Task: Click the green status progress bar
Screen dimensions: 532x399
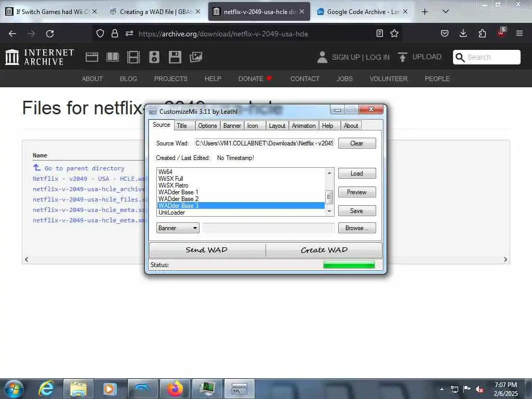Action: coord(349,264)
